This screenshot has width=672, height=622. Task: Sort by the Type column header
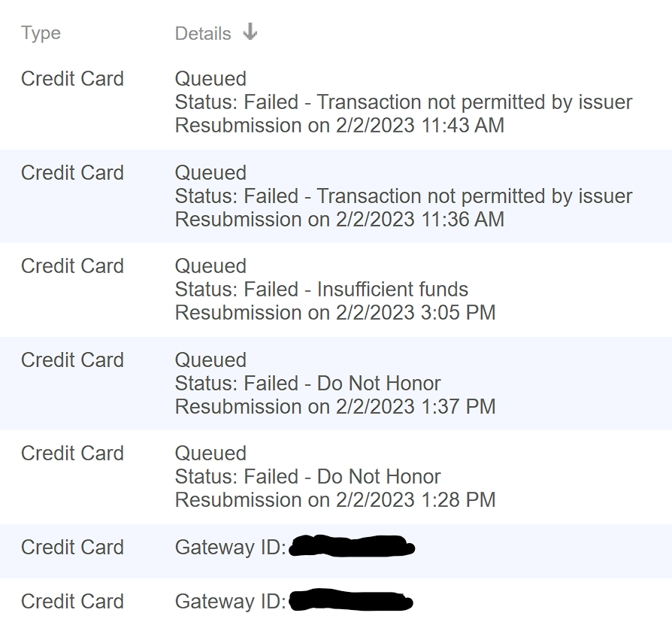41,33
